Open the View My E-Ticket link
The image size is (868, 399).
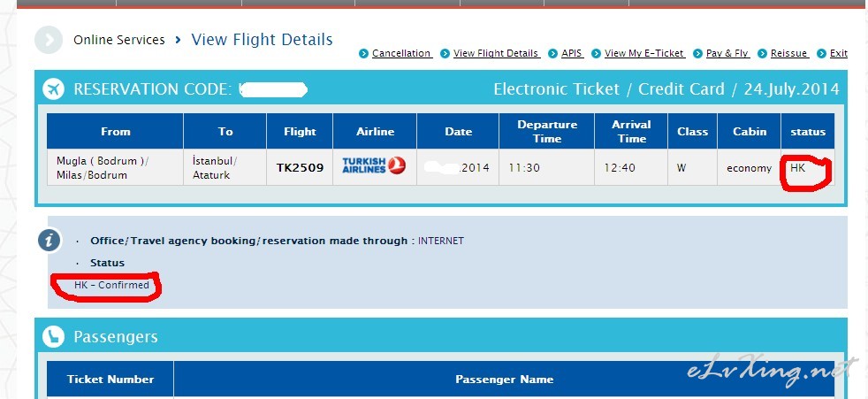click(x=645, y=53)
